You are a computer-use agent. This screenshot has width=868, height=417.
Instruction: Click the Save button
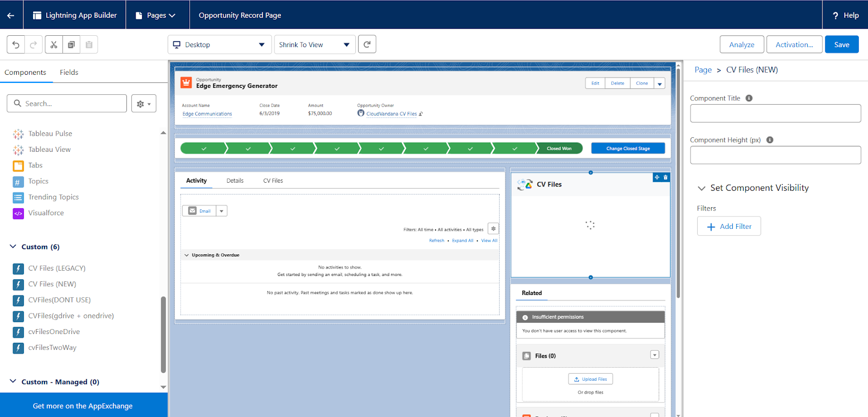pyautogui.click(x=841, y=44)
